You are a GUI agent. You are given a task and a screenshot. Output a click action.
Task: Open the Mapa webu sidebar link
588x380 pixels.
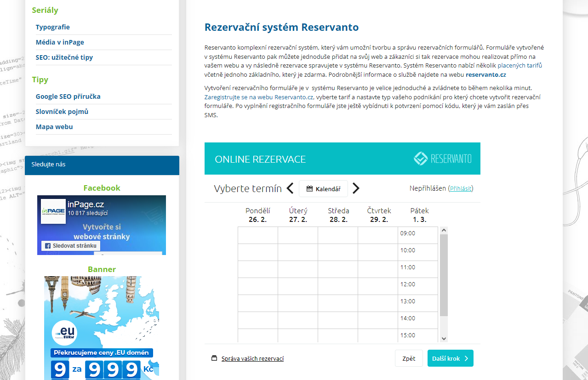(54, 127)
